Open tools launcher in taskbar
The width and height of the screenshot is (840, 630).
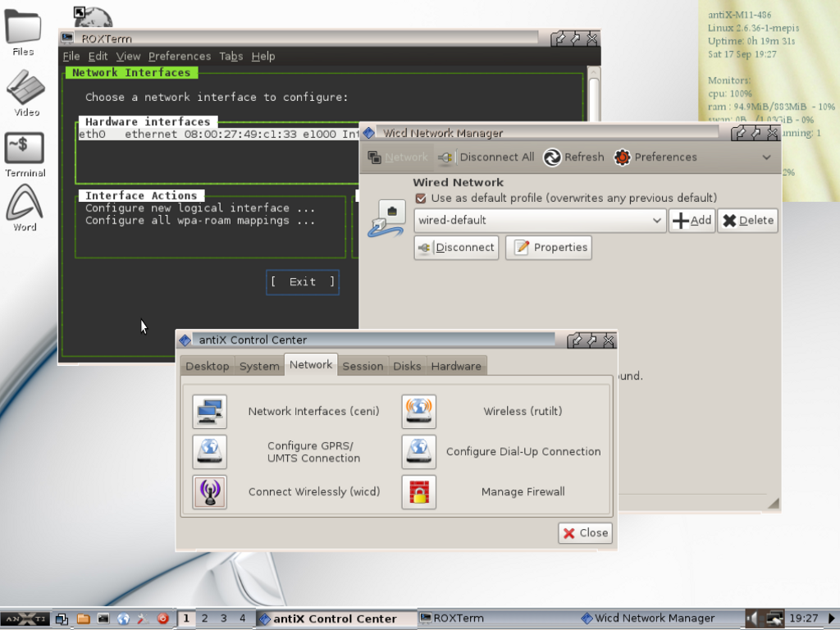point(143,619)
